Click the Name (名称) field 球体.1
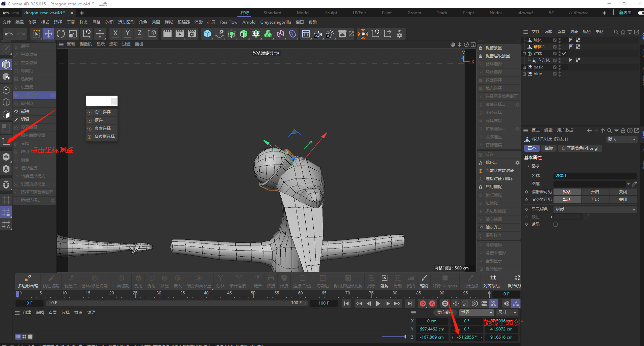 595,176
